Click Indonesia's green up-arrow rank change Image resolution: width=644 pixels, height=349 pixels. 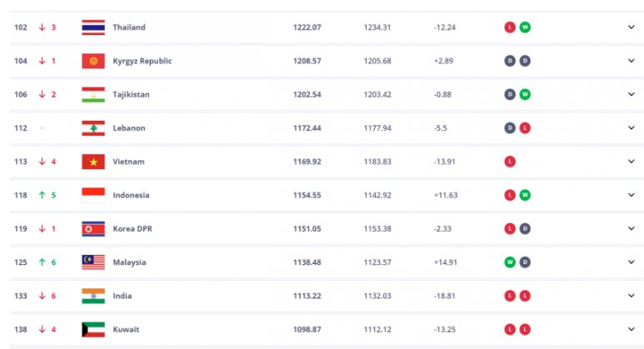coord(47,195)
